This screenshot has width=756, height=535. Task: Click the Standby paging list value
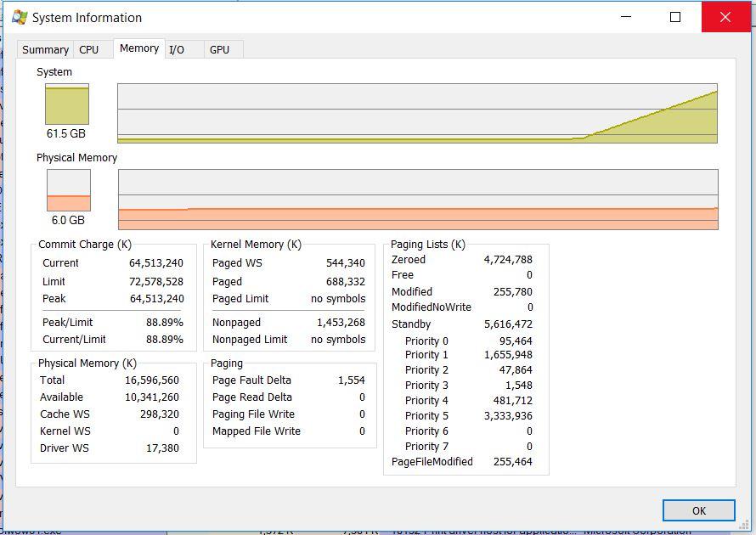point(508,324)
